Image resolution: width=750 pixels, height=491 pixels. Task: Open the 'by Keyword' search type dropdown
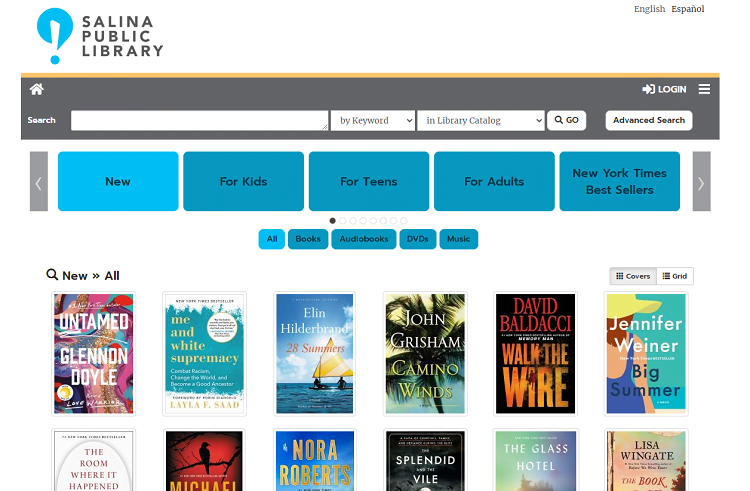click(x=373, y=120)
